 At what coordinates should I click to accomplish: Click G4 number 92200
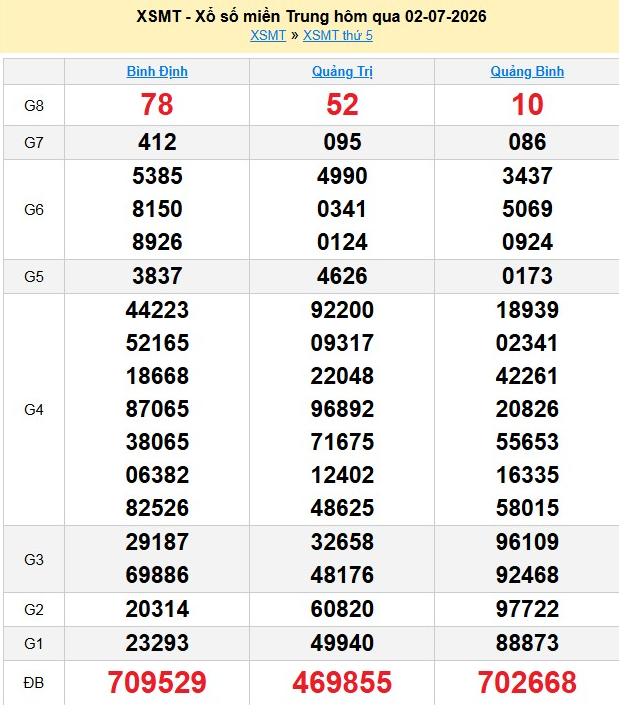(x=342, y=310)
